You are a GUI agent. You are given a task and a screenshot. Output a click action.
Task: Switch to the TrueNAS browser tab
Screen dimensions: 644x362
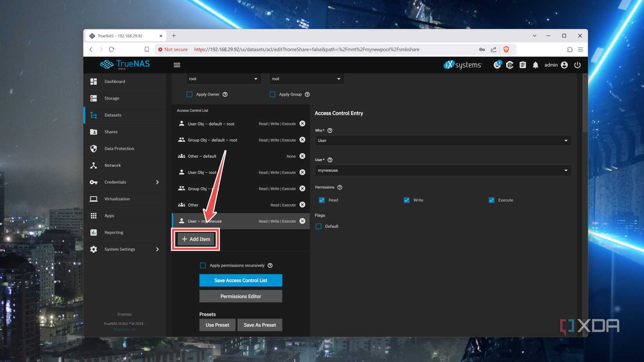121,35
